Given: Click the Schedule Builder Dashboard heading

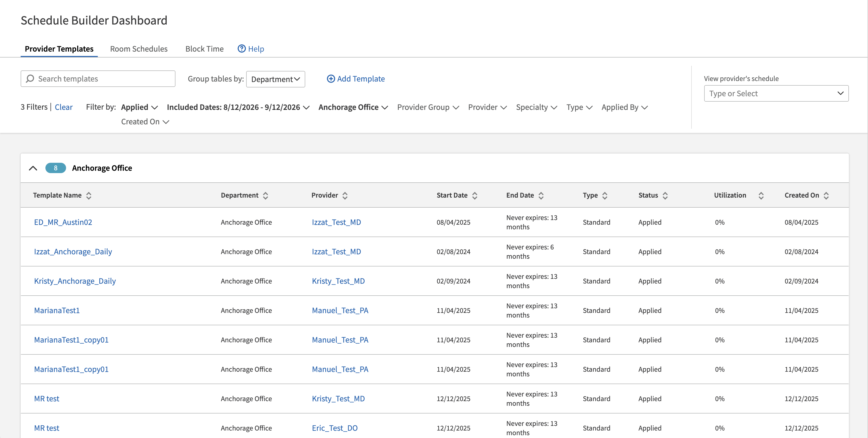Looking at the screenshot, I should point(94,20).
